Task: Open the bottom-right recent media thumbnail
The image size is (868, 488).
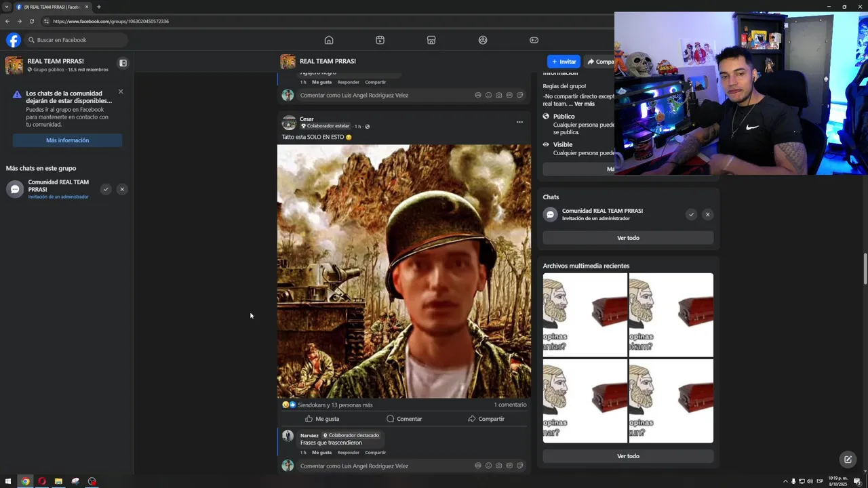Action: click(x=671, y=401)
